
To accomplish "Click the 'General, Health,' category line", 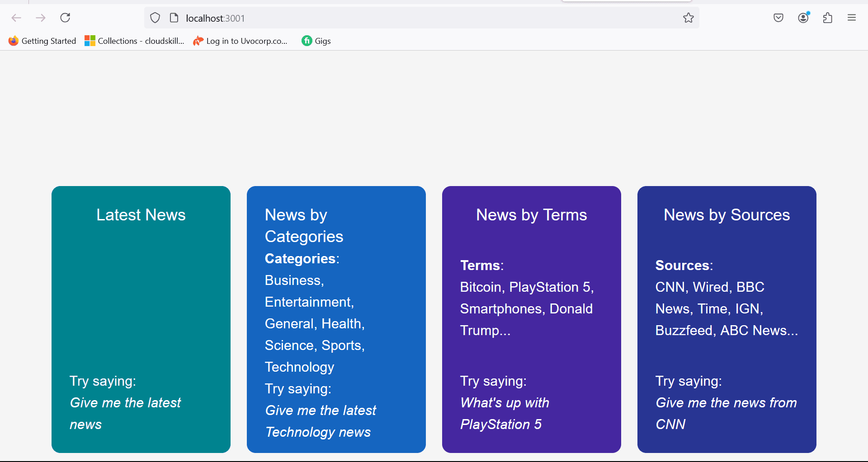I will (x=315, y=324).
